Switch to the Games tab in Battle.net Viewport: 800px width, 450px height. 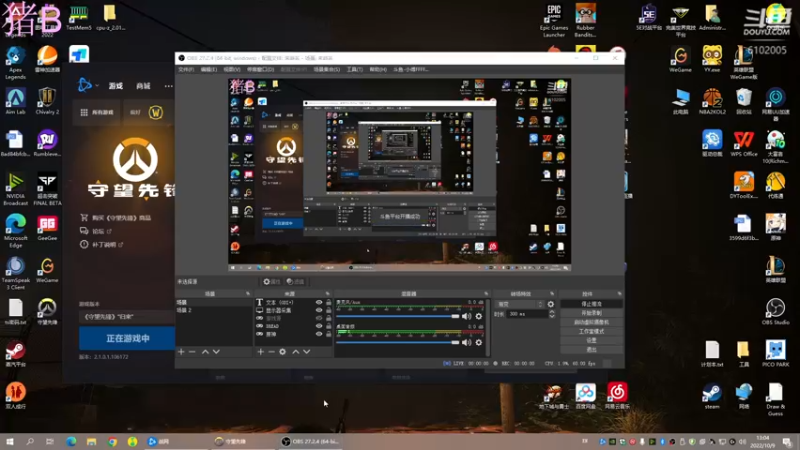pyautogui.click(x=116, y=86)
